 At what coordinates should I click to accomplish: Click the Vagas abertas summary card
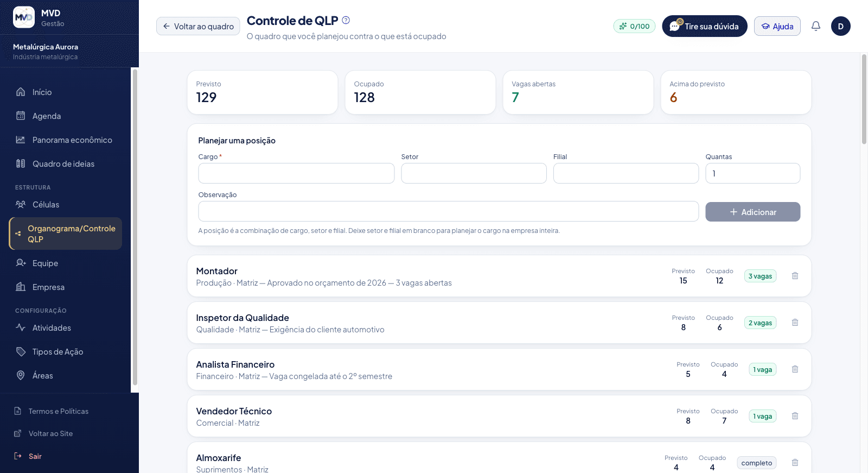point(578,92)
